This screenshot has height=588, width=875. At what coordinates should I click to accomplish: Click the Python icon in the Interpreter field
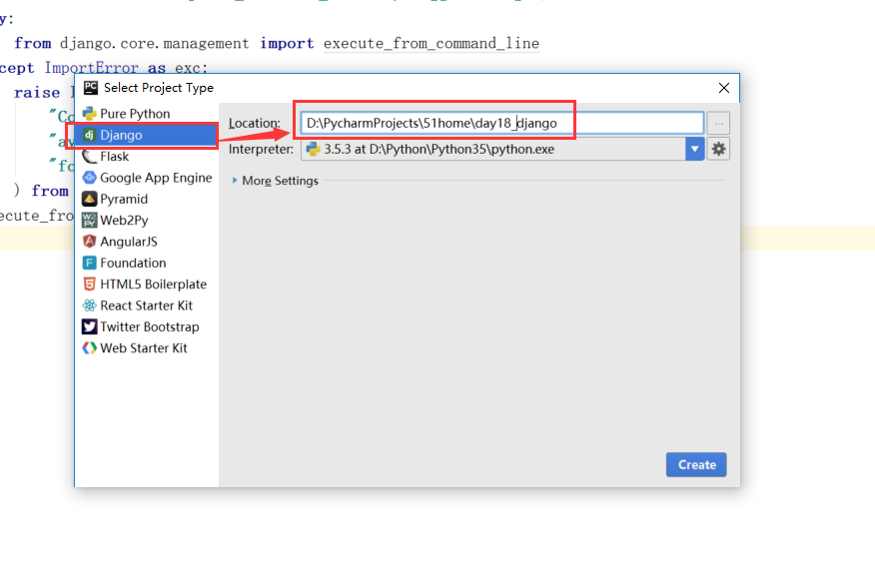tap(313, 149)
